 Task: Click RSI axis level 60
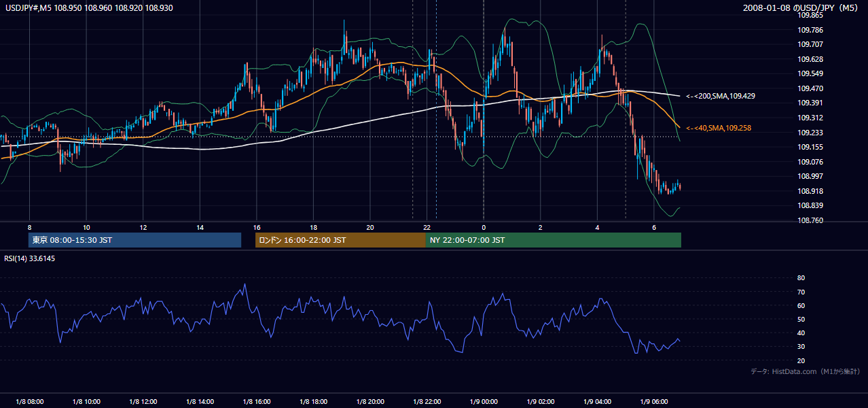801,305
